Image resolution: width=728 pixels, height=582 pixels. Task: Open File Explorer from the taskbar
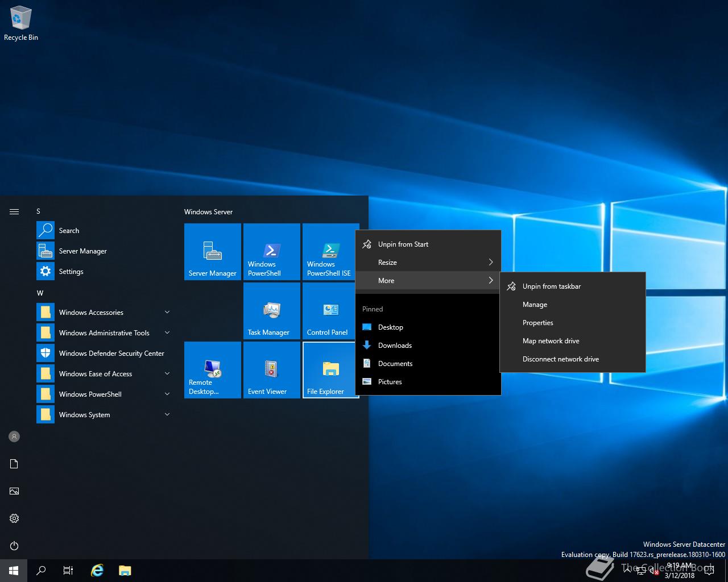[x=125, y=571]
